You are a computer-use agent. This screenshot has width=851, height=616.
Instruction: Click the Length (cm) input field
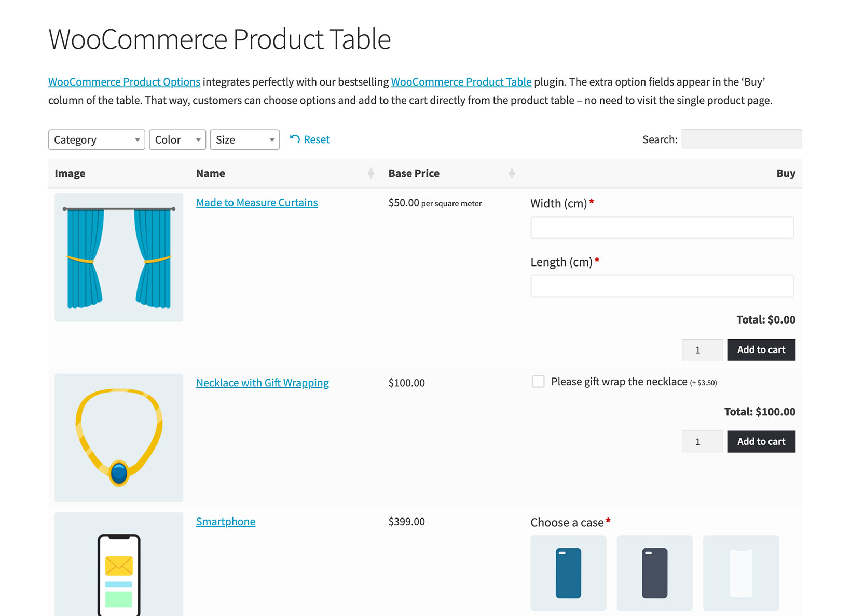tap(662, 286)
